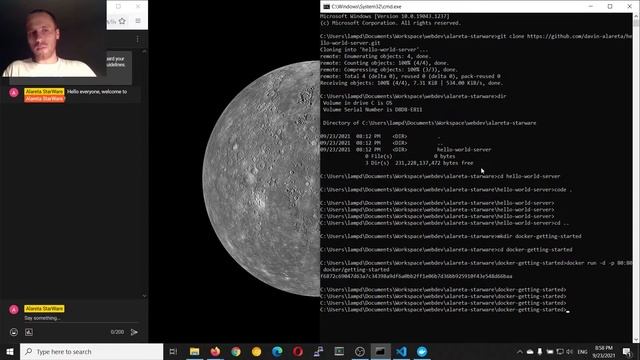Open File Explorer from the taskbar
The width and height of the screenshot is (640, 360).
(x=194, y=351)
